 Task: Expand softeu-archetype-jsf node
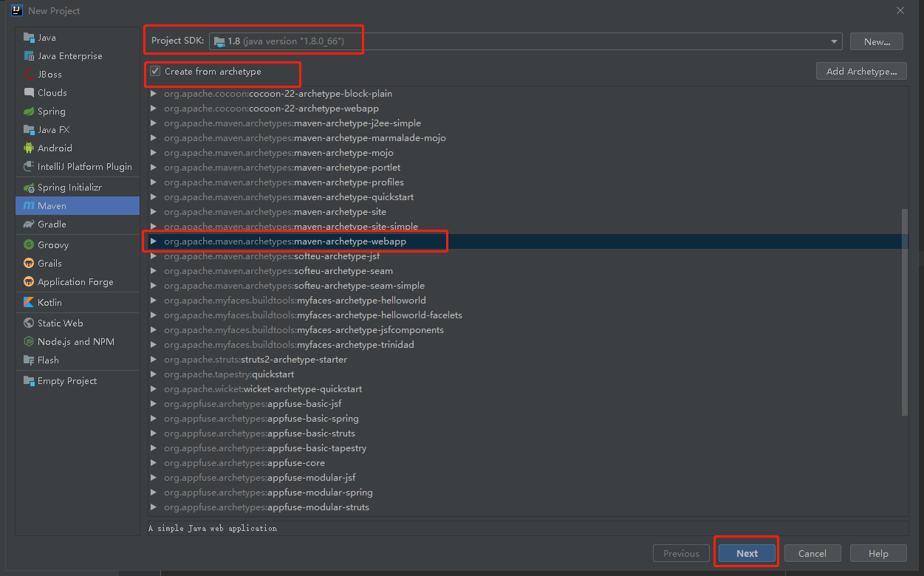coord(154,256)
